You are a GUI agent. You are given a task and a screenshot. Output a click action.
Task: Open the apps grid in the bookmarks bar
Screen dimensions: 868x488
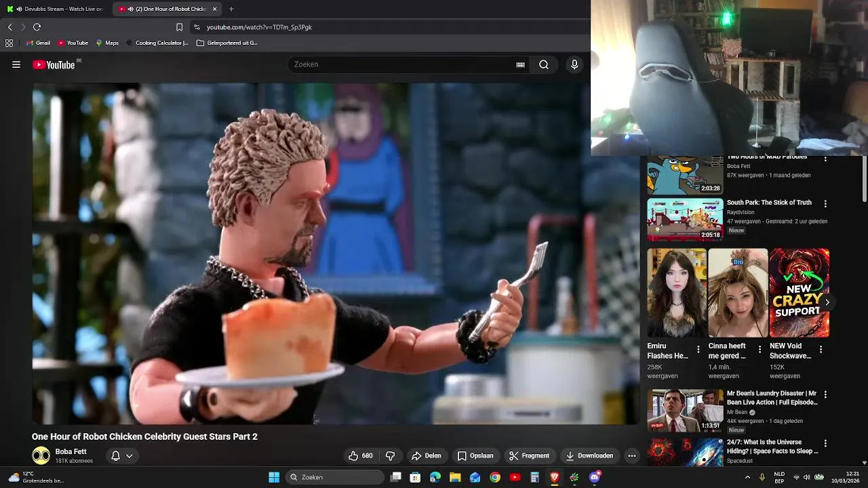[9, 43]
